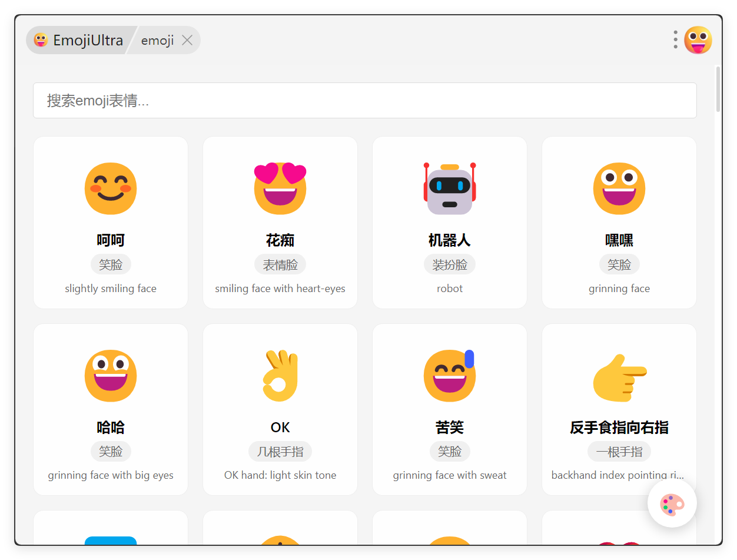Select the EmojiUltra tab
Viewport: 737px width, 560px height.
80,40
